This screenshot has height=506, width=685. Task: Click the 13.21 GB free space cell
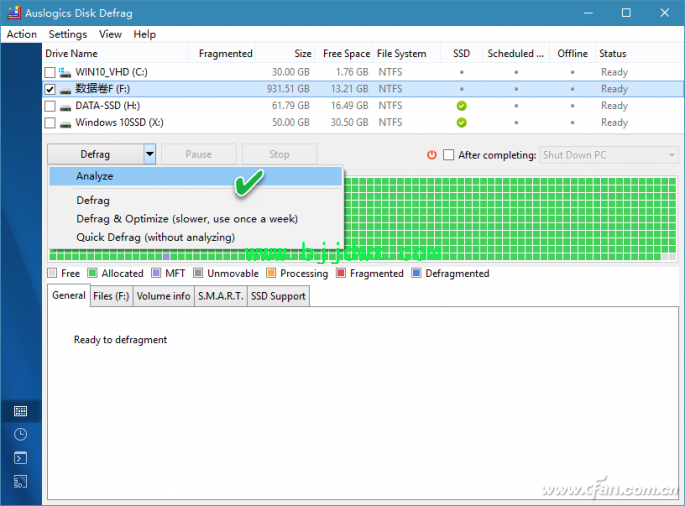coord(349,89)
